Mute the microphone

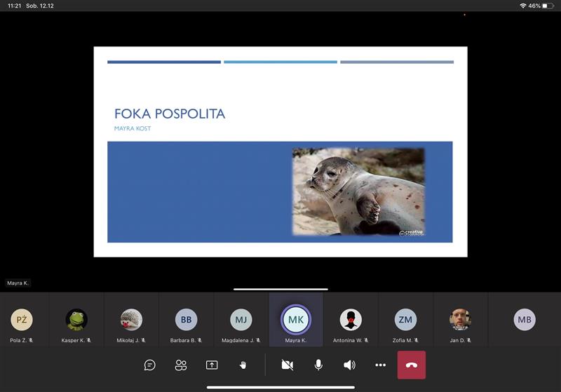pos(318,365)
